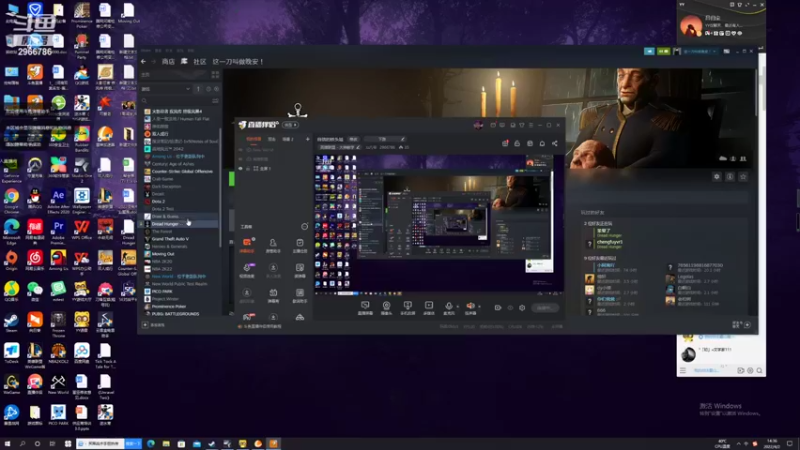
Task: Open GeForce Experience desktop shortcut
Action: tap(11, 170)
